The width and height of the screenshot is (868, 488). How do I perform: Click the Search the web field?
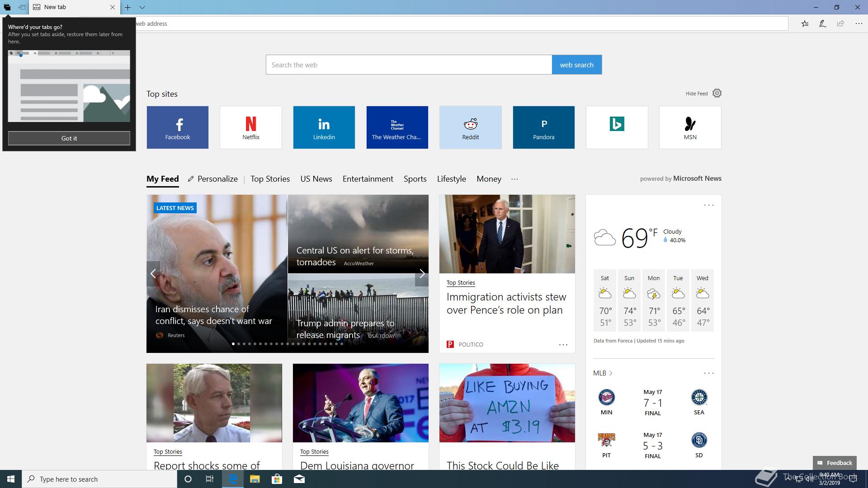[409, 65]
